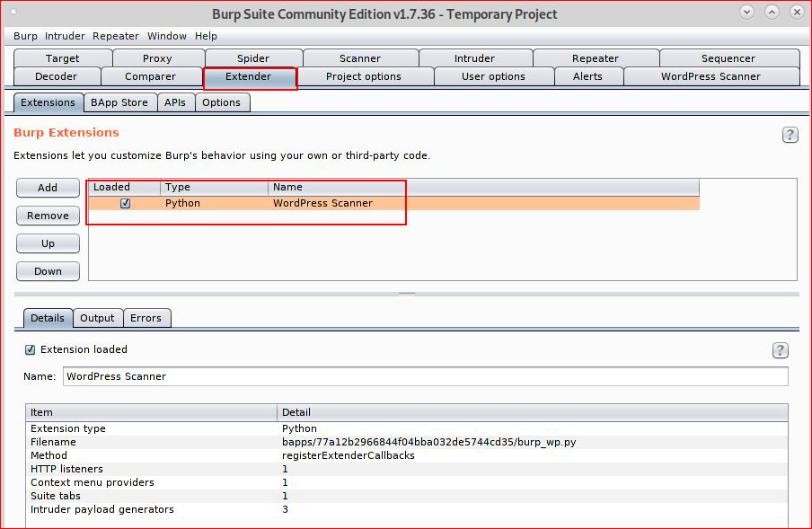Open the Window menu

pos(167,36)
